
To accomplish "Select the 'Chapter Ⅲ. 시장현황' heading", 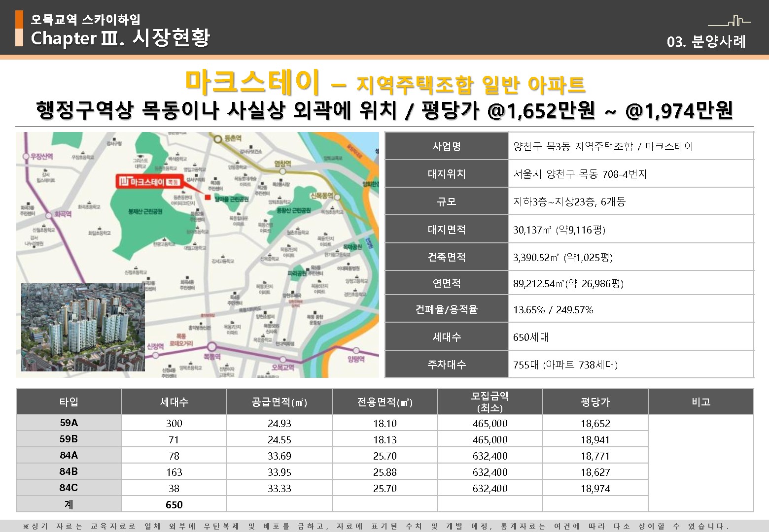I will 120,38.
